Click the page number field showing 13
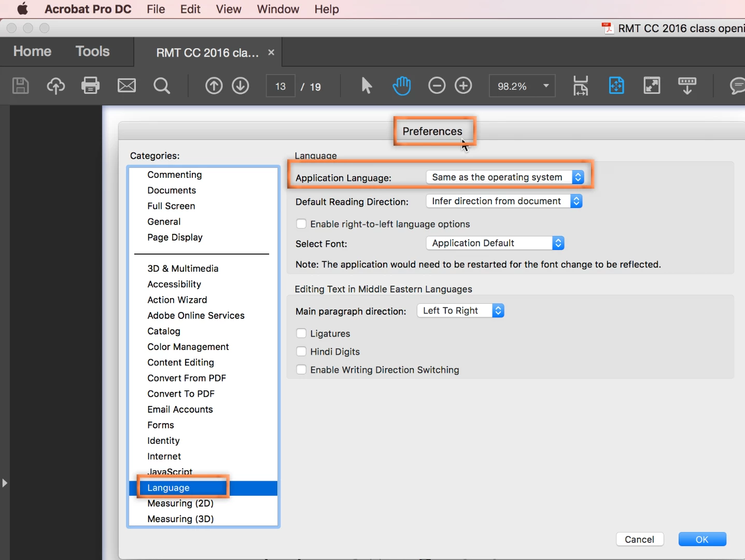This screenshot has height=560, width=745. [x=280, y=86]
